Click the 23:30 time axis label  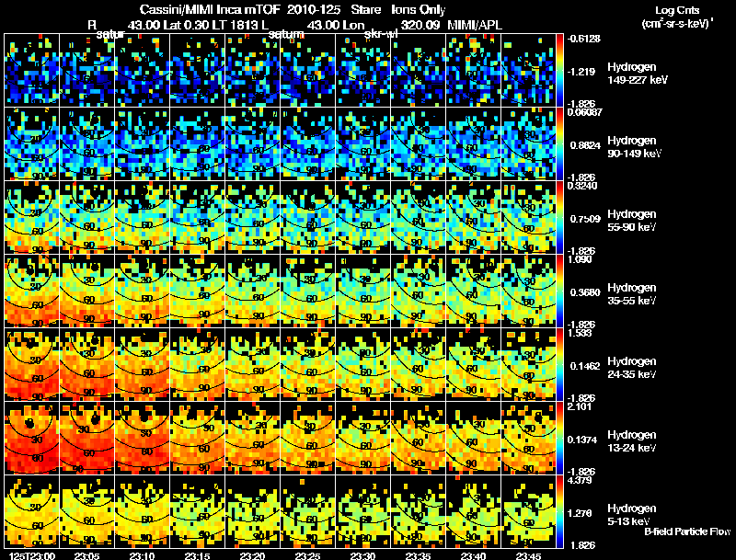pyautogui.click(x=363, y=555)
